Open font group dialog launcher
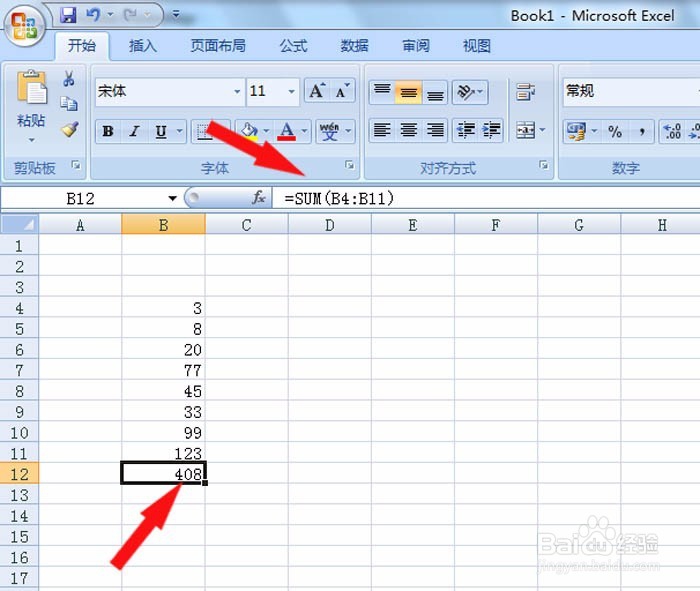Screen dimensions: 700x591 350,166
